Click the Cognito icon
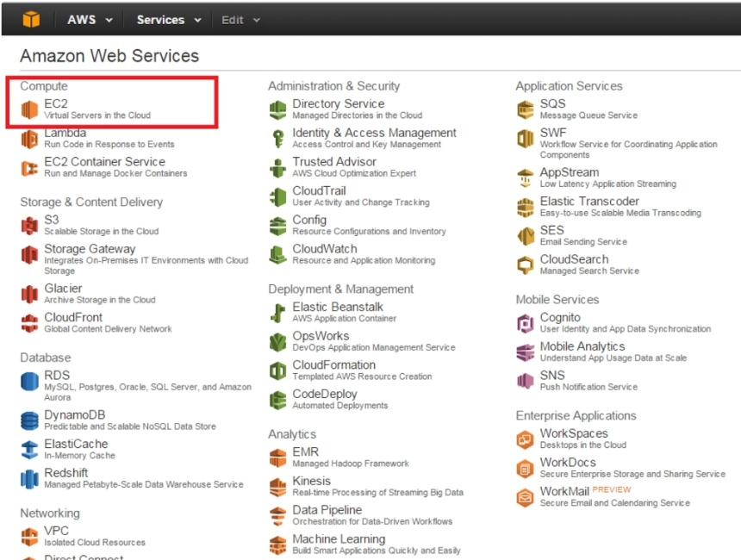The image size is (741, 560). (x=525, y=323)
